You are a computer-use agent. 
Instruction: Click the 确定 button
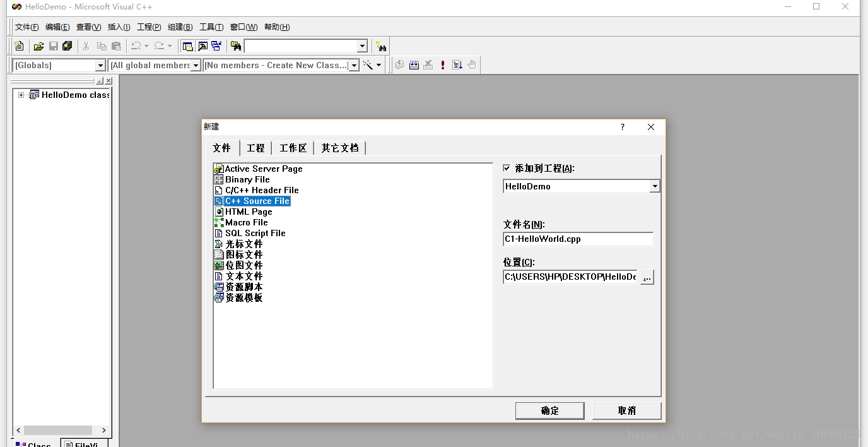[x=550, y=411]
